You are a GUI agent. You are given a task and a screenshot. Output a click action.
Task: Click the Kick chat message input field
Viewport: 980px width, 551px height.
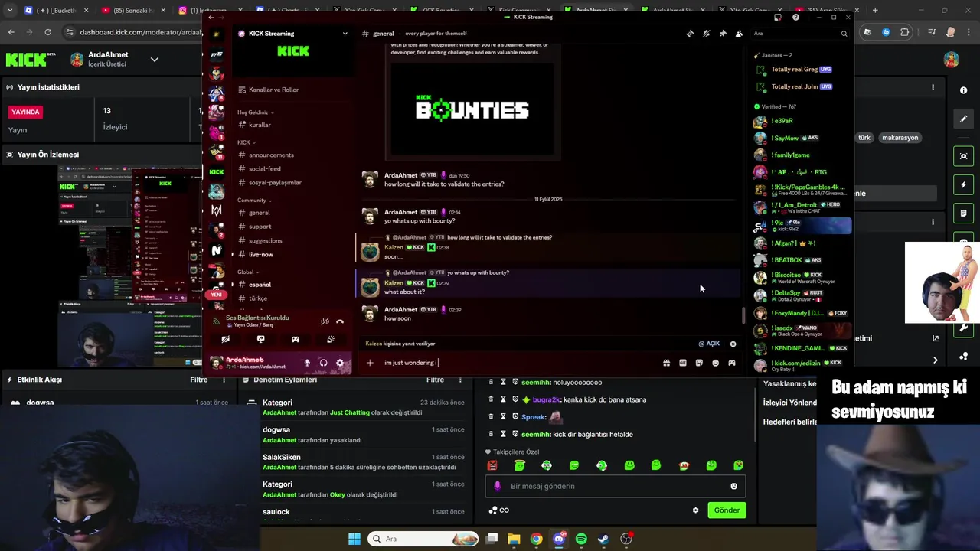point(616,486)
